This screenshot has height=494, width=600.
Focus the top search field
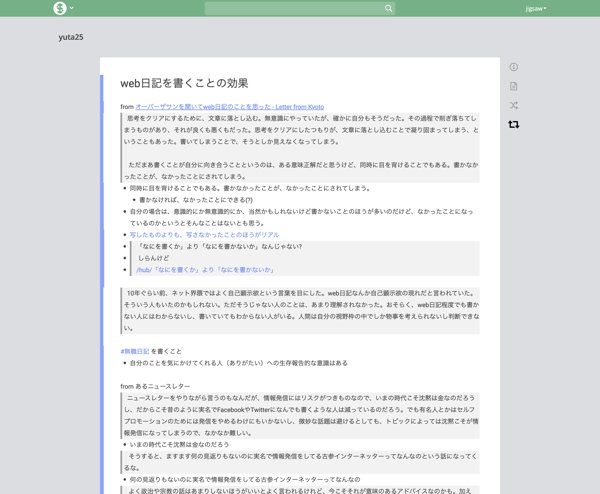click(300, 8)
